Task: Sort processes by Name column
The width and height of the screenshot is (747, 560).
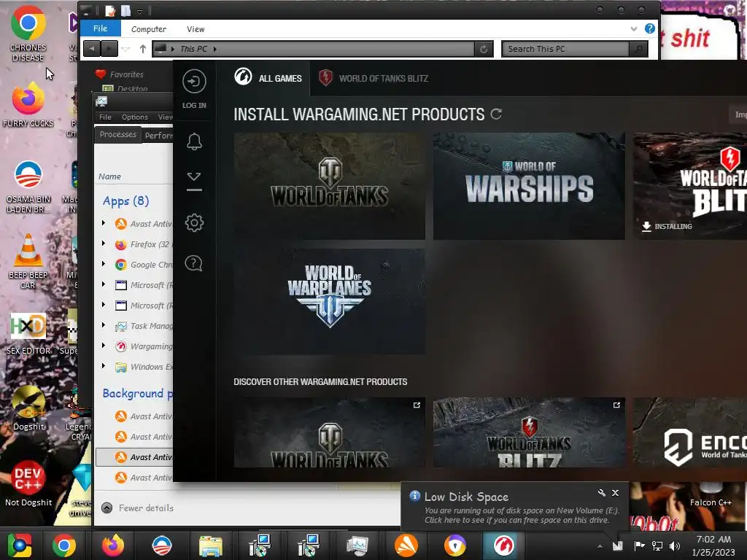Action: point(109,176)
